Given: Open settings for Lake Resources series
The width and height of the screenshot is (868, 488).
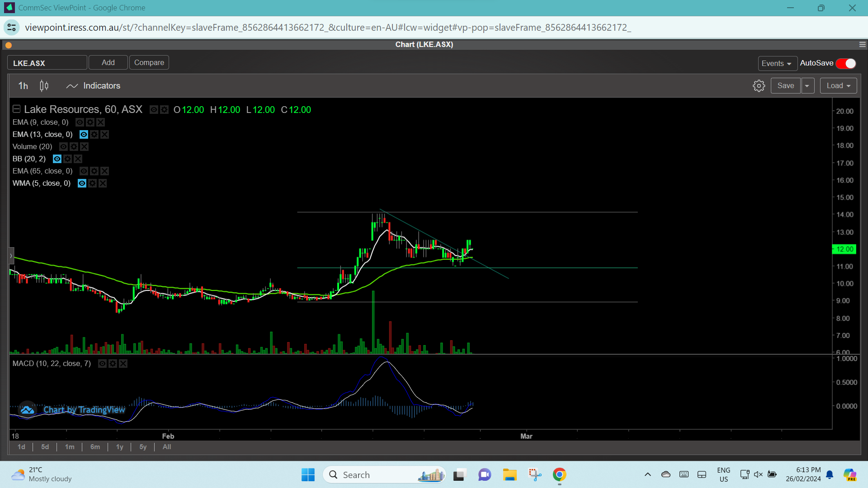Looking at the screenshot, I should tap(165, 110).
